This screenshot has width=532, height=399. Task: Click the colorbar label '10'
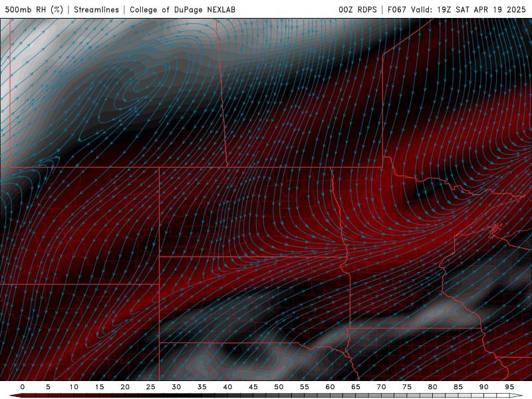[74, 387]
